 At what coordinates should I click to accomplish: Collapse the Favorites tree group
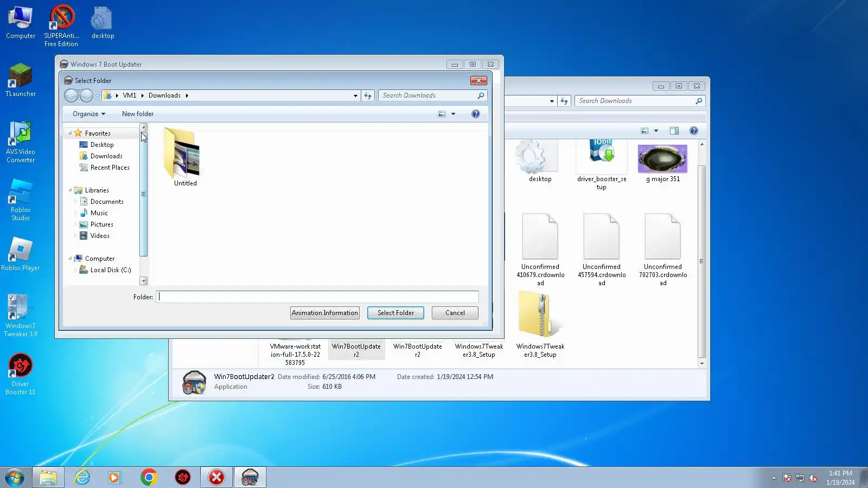click(70, 133)
